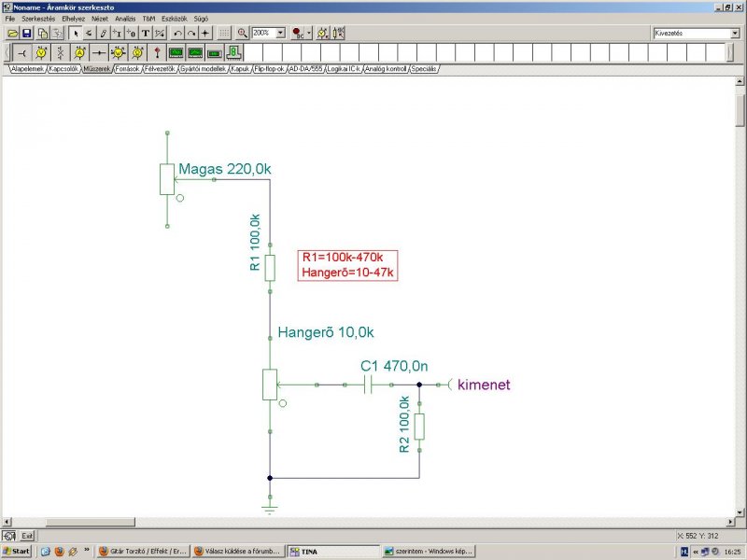This screenshot has width=747, height=560.
Task: Select the arrow pointer tool
Action: click(x=76, y=33)
